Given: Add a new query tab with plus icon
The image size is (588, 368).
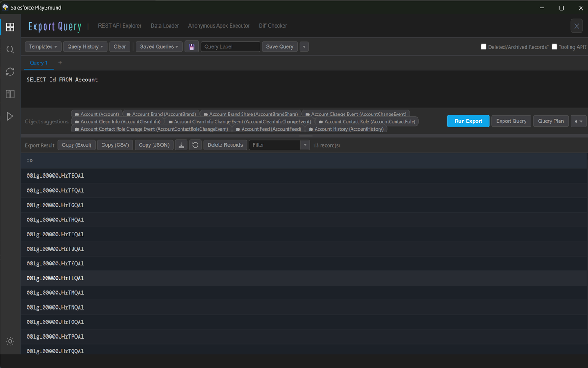Looking at the screenshot, I should coord(60,63).
